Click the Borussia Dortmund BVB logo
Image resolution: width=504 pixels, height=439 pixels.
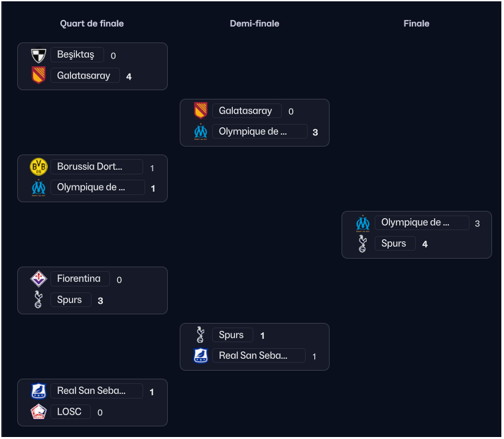[x=38, y=167]
